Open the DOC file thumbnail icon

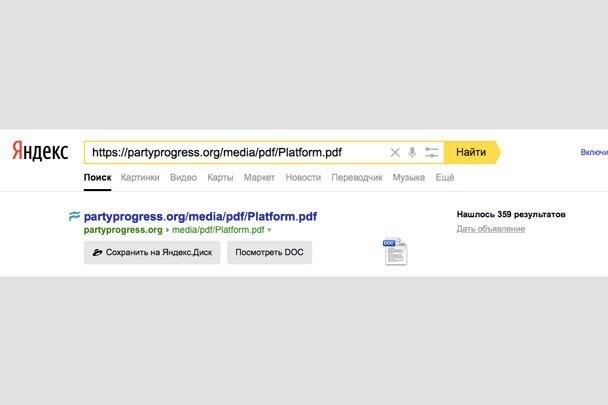[395, 252]
